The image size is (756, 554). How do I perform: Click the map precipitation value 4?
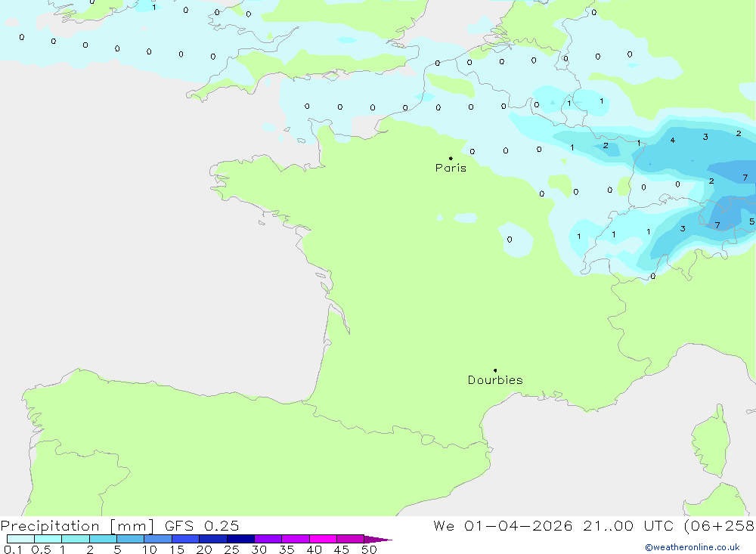point(673,141)
